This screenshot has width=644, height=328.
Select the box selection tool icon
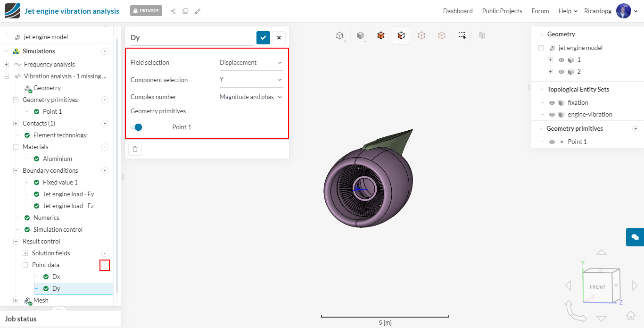462,35
